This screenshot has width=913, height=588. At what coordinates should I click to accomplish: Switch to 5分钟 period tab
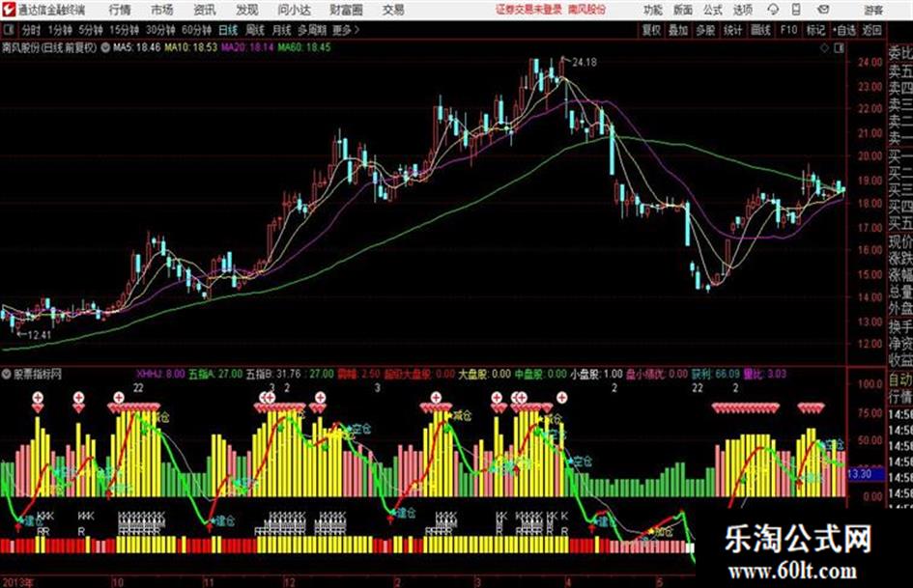coord(91,30)
